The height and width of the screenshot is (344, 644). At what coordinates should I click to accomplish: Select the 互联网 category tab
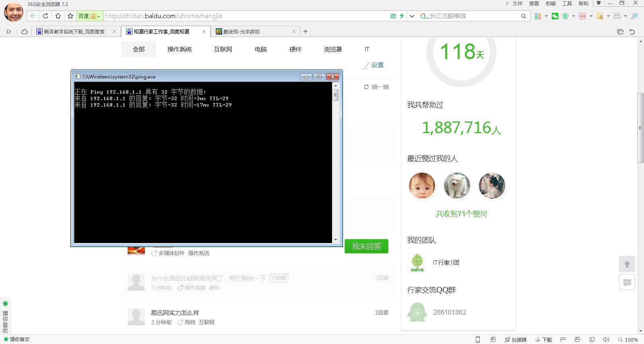(223, 49)
